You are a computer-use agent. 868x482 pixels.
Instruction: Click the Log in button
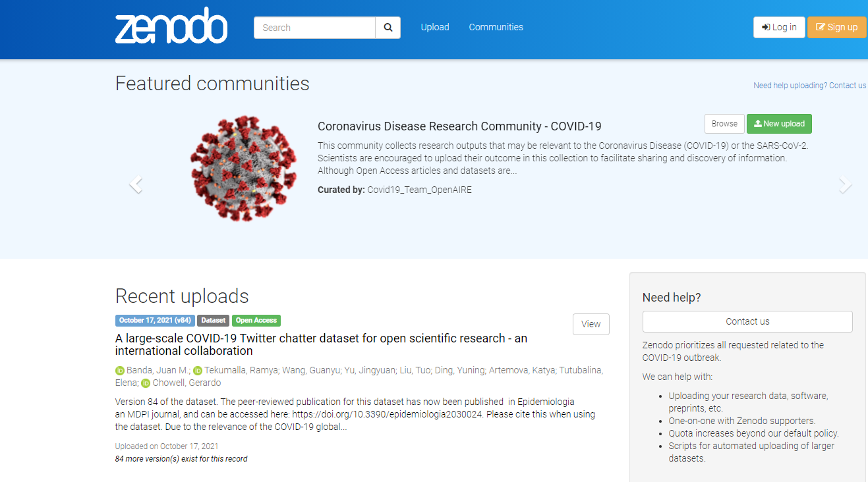click(x=779, y=27)
